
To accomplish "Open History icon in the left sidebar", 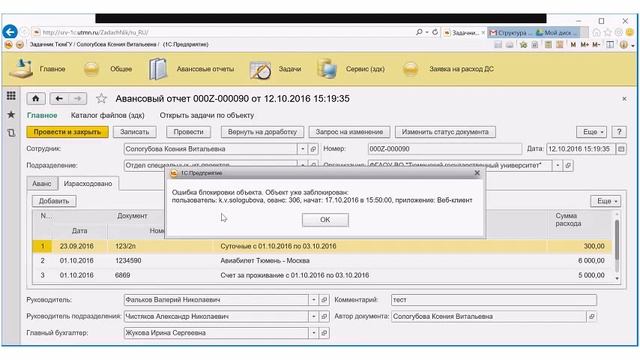I will (11, 133).
